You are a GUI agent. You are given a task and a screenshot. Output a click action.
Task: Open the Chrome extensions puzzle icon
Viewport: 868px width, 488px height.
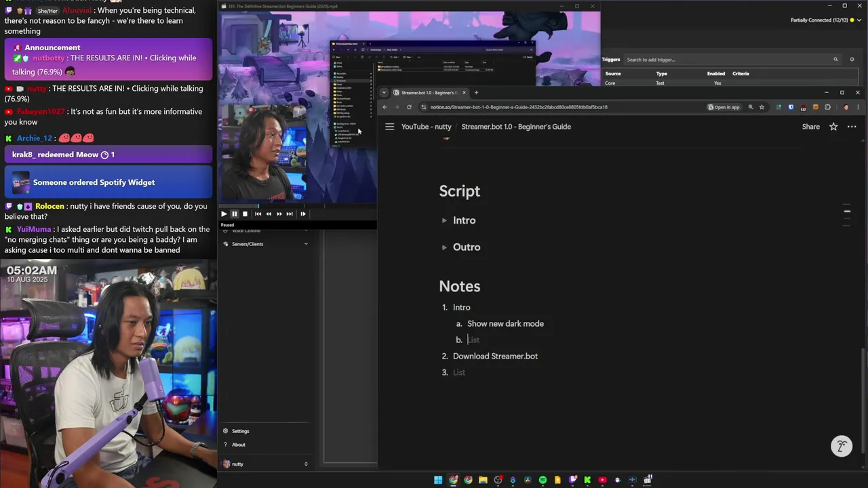point(827,107)
